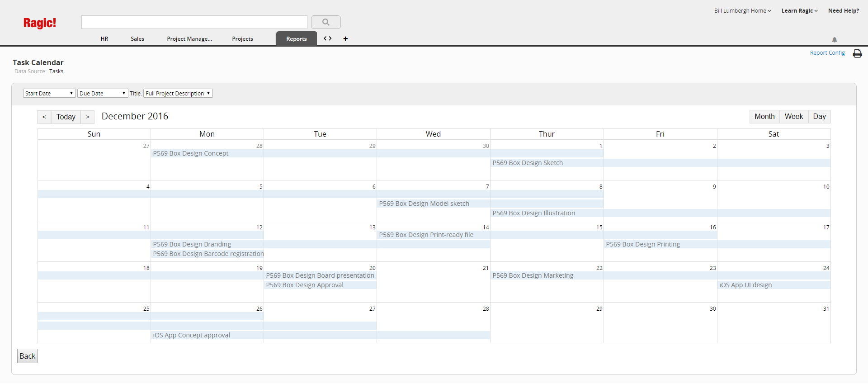Open the Report Config link
Image resolution: width=868 pixels, height=384 pixels.
827,53
